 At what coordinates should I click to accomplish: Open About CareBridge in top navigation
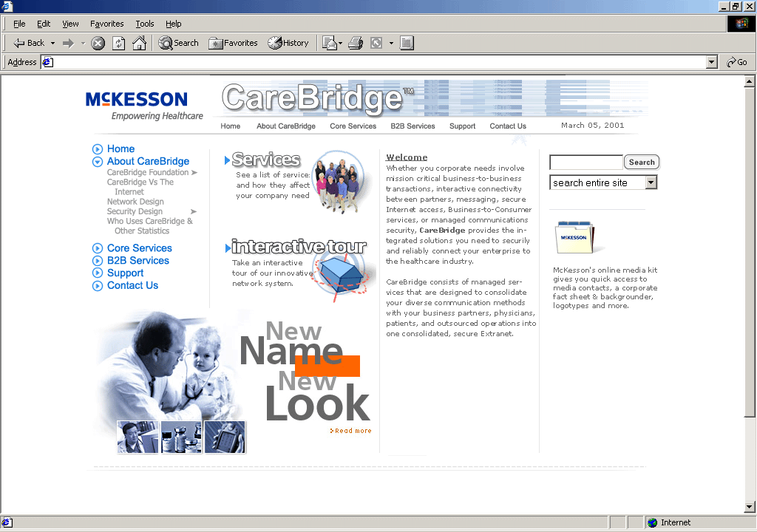coord(286,126)
